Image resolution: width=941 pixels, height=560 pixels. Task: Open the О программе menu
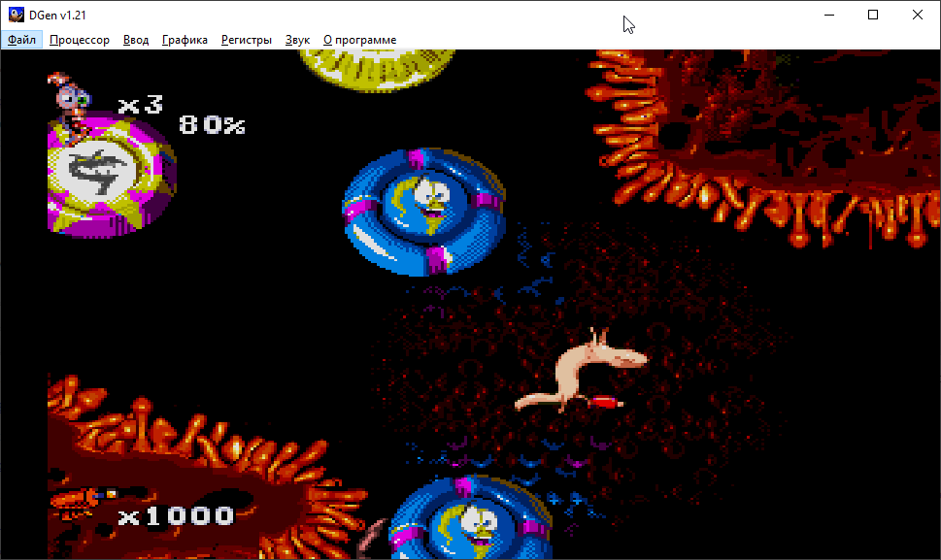pyautogui.click(x=359, y=40)
